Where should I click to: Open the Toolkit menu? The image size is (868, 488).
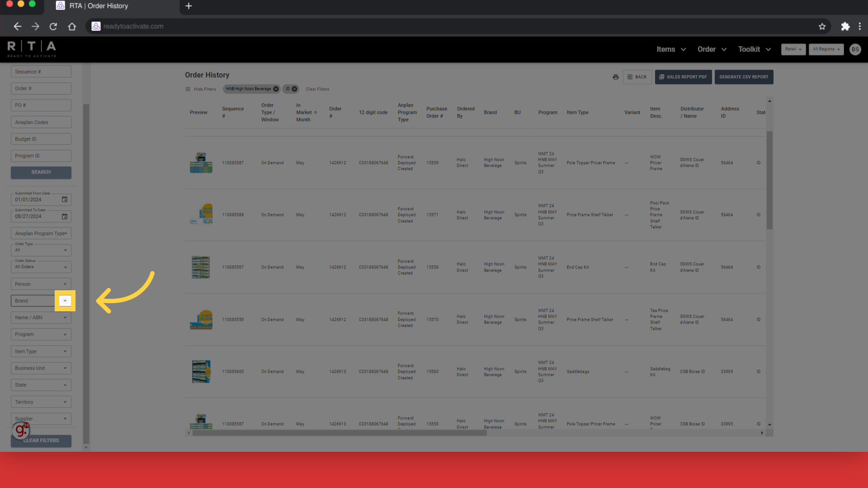pyautogui.click(x=755, y=49)
